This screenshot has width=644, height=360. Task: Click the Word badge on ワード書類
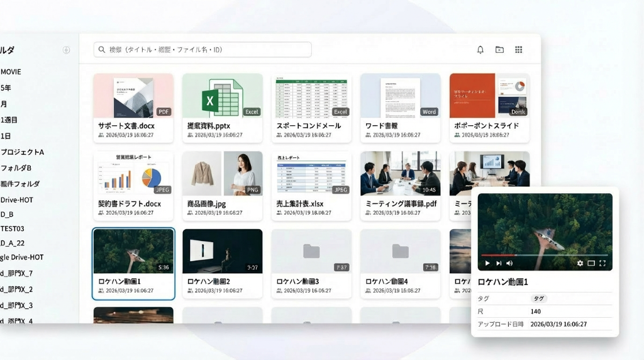429,112
